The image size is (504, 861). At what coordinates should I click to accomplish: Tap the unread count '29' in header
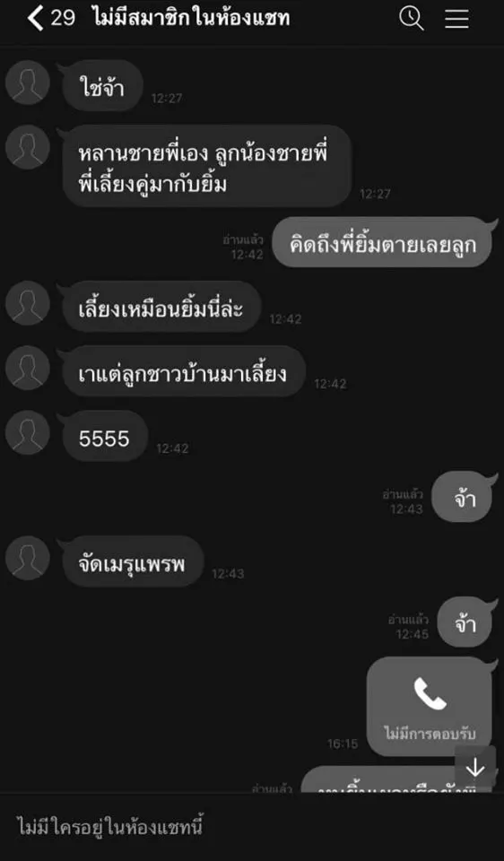click(x=63, y=19)
